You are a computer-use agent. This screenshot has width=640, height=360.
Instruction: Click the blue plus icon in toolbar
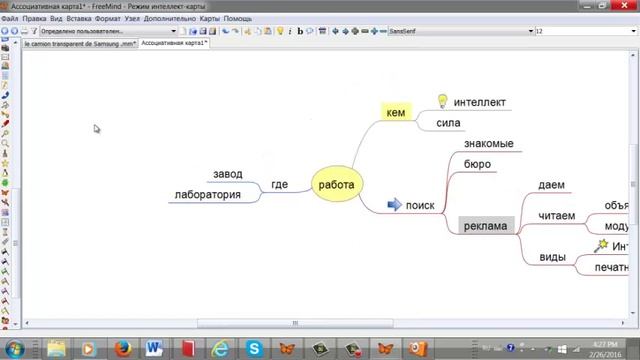pos(374,31)
